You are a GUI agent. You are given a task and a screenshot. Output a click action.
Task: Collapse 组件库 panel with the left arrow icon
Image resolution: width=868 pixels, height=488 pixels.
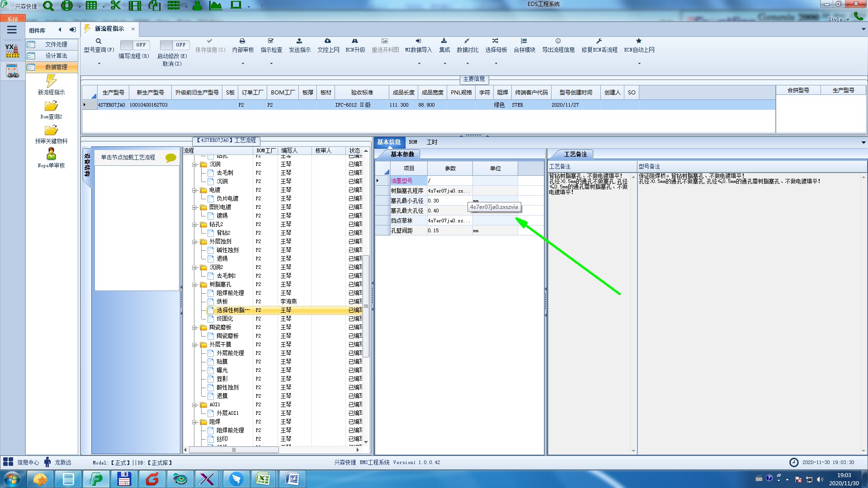60,30
